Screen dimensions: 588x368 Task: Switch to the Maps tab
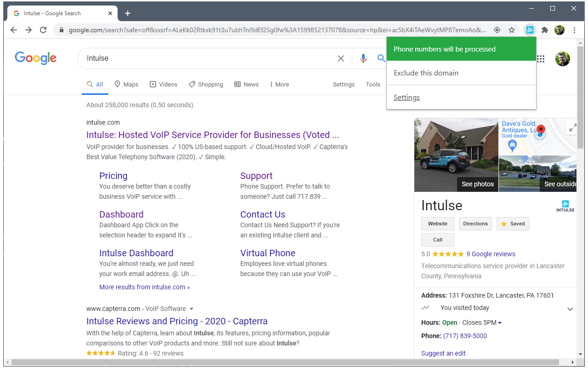point(126,85)
